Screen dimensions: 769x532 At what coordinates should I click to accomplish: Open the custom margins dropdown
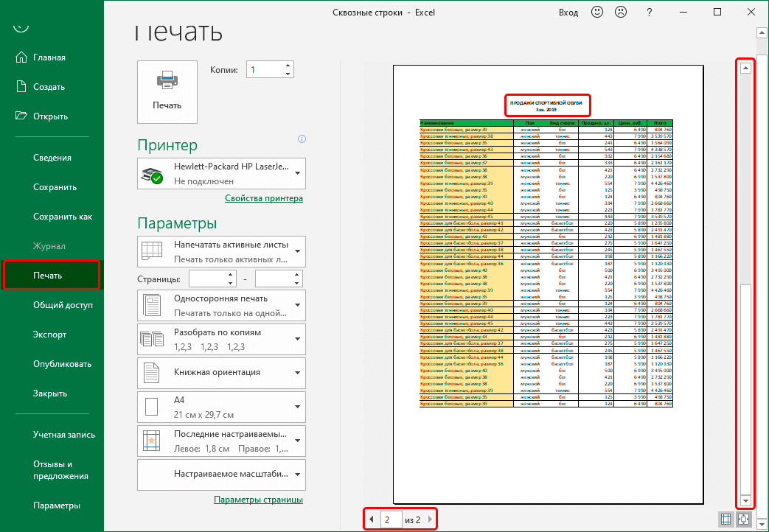coord(221,441)
